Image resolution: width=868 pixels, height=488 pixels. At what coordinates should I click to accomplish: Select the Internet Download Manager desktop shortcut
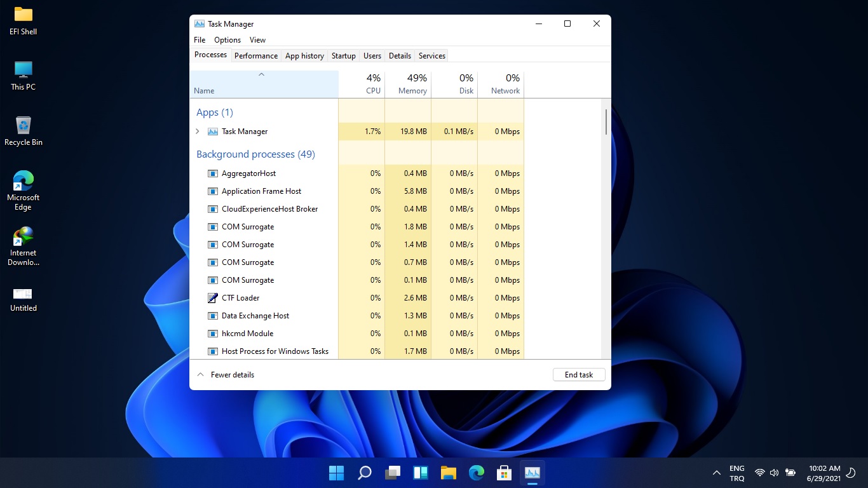point(24,246)
